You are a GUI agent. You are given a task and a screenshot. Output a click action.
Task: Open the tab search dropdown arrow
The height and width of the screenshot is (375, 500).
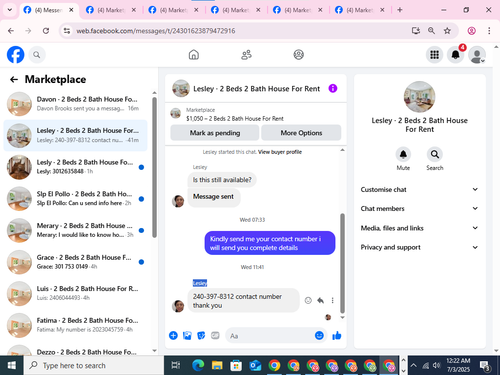click(10, 10)
